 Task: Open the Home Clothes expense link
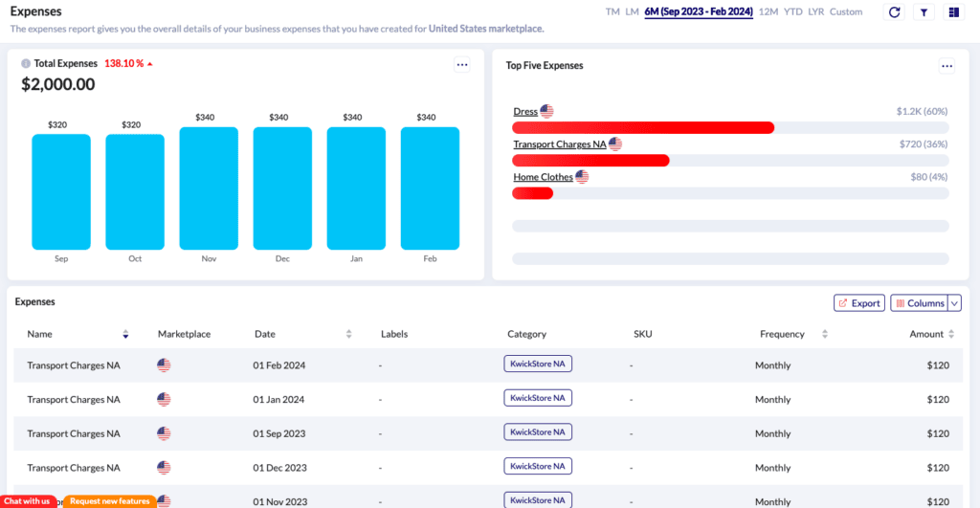tap(543, 177)
